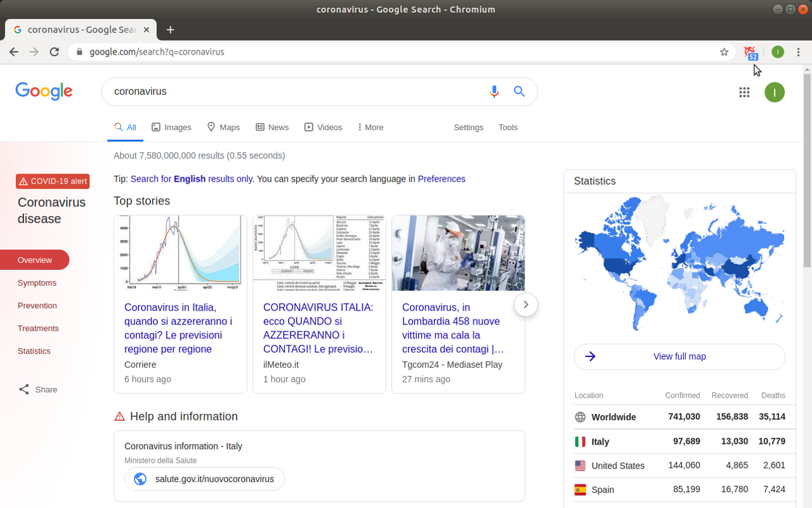Switch to News results

pos(272,127)
